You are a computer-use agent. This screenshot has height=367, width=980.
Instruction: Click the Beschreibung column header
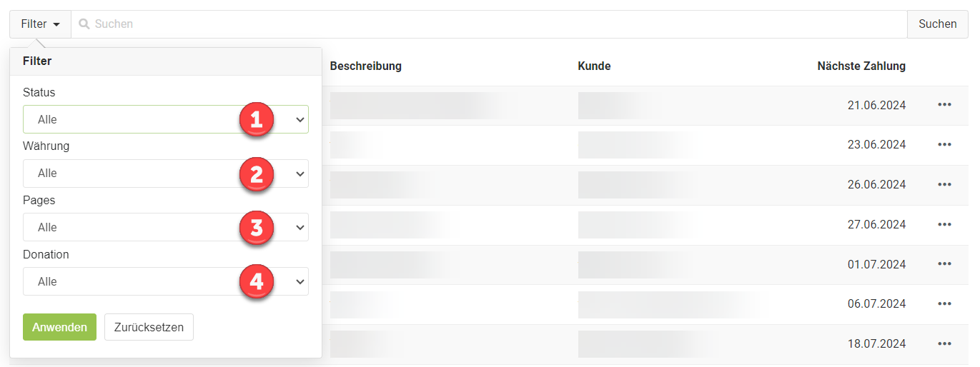[366, 66]
